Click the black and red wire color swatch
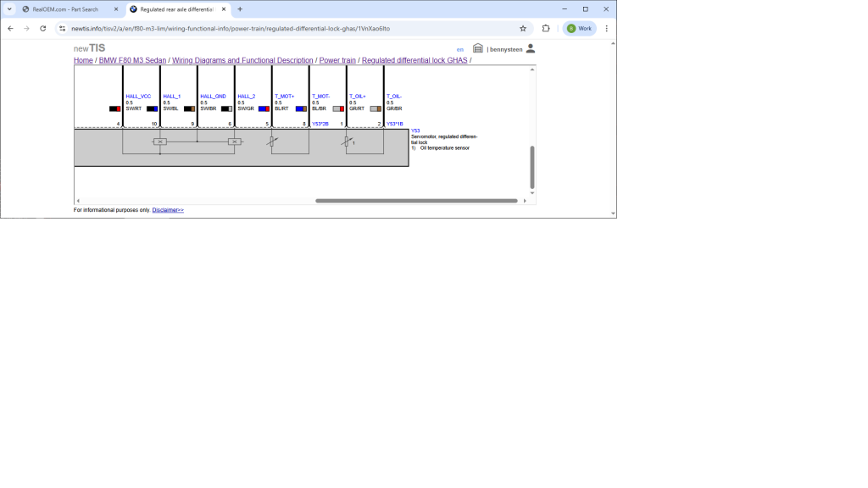The image size is (868, 488). pos(114,108)
